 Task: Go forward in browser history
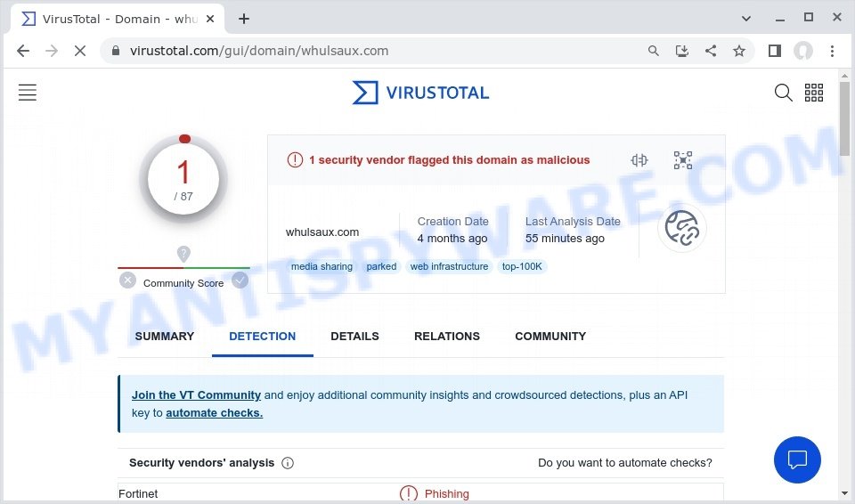52,51
